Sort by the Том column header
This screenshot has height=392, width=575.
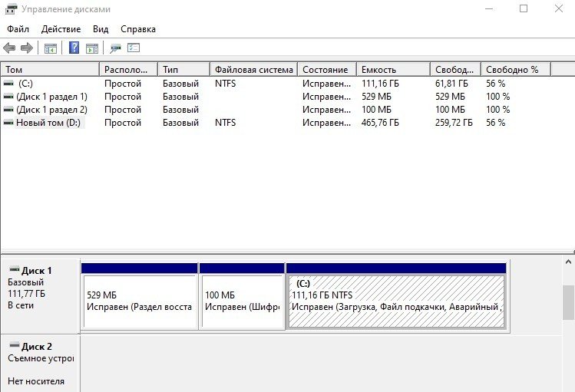[x=50, y=69]
